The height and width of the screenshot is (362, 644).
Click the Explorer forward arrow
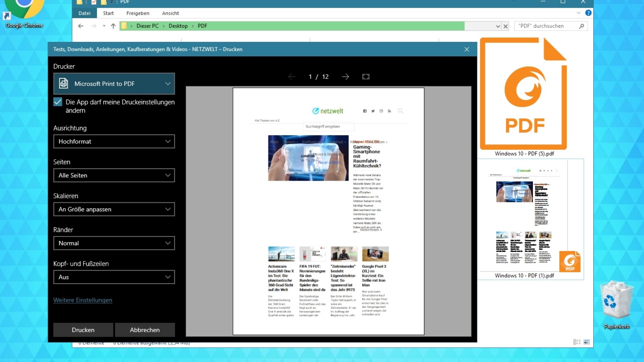click(94, 26)
